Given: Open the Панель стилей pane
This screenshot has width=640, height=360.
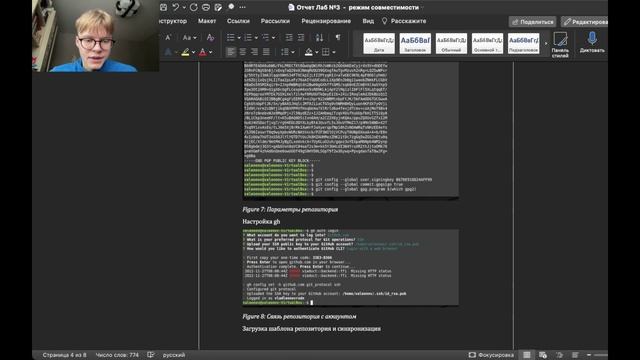Looking at the screenshot, I should coord(560,45).
